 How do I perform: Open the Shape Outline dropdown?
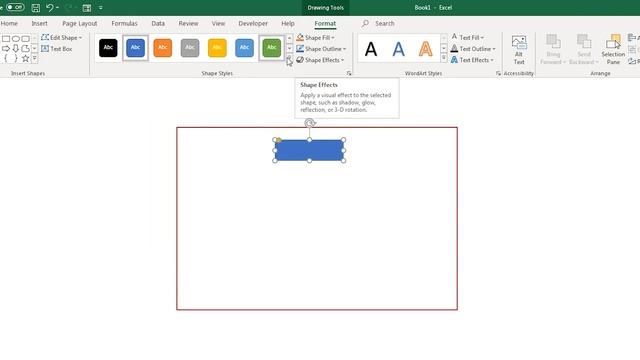[x=321, y=49]
